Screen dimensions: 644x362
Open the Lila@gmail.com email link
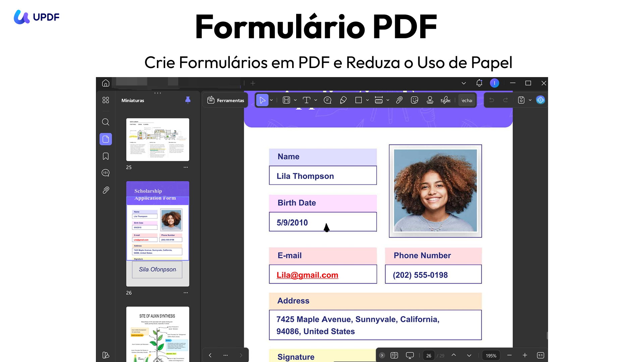tap(307, 275)
